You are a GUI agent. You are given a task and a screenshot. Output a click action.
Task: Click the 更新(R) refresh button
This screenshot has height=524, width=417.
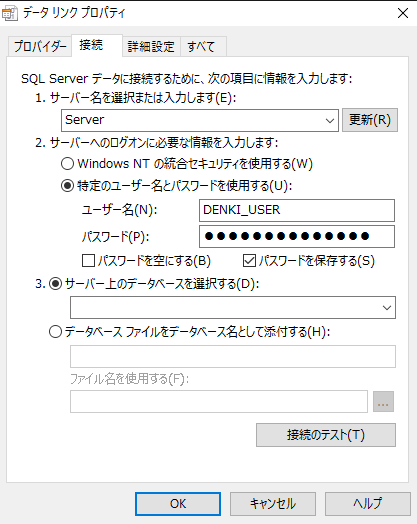click(x=370, y=120)
